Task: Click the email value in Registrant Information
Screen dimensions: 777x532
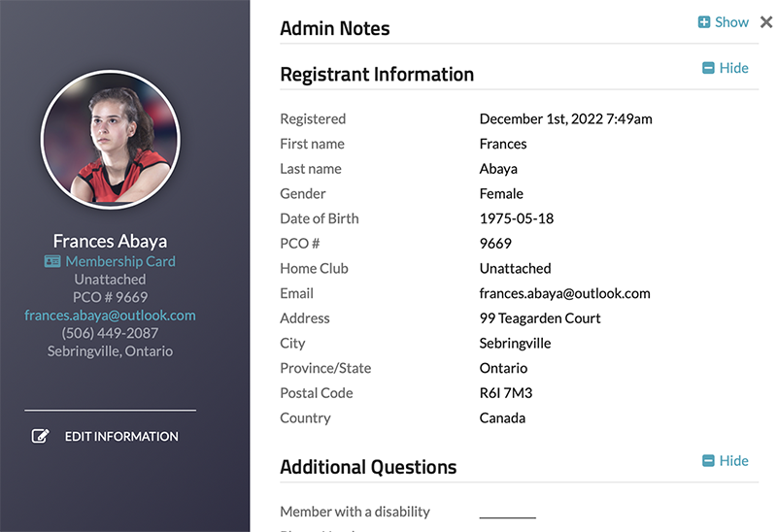Action: coord(564,293)
